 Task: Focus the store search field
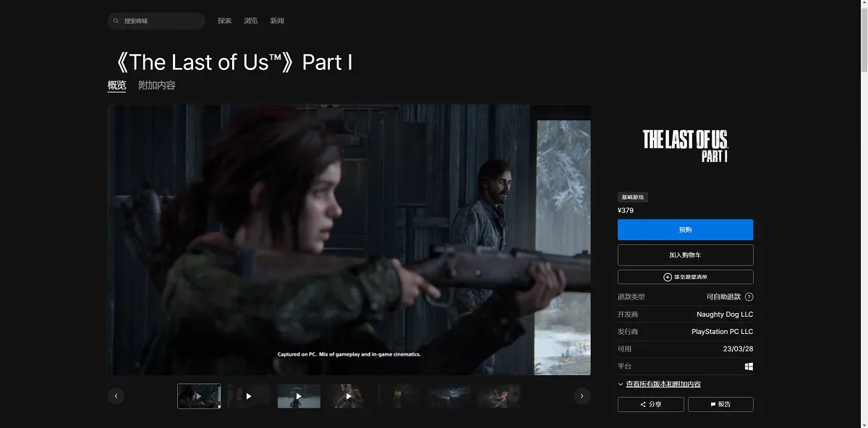coord(156,21)
